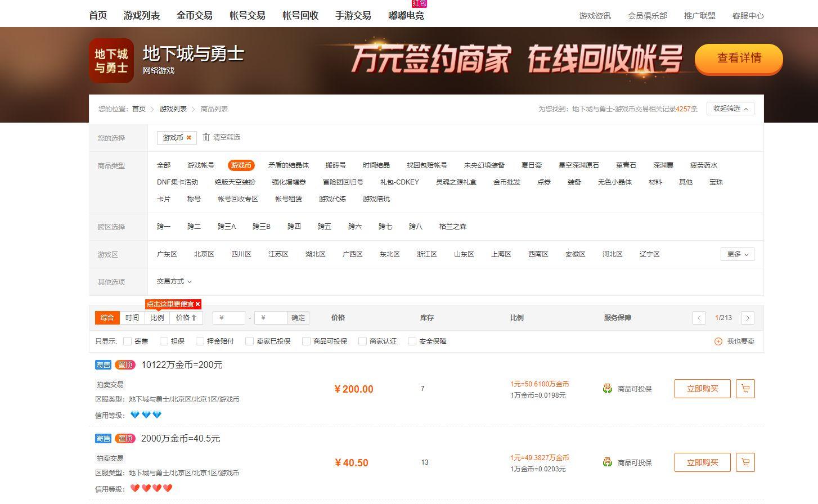Click 立即购买 on the 200 yuan listing
Image resolution: width=818 pixels, height=504 pixels.
pos(702,388)
